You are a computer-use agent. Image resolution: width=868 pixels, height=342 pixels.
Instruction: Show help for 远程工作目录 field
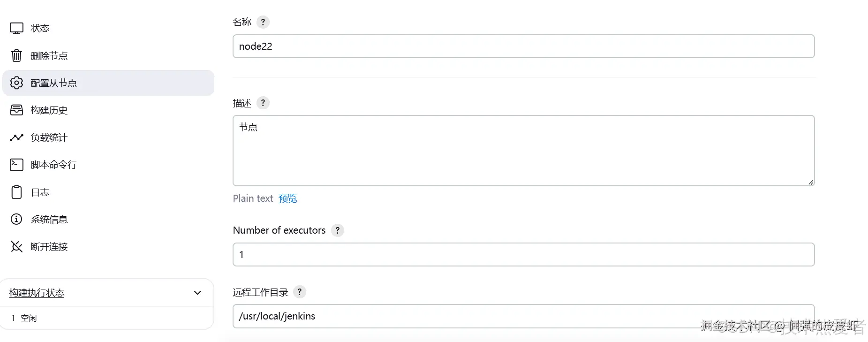coord(300,292)
